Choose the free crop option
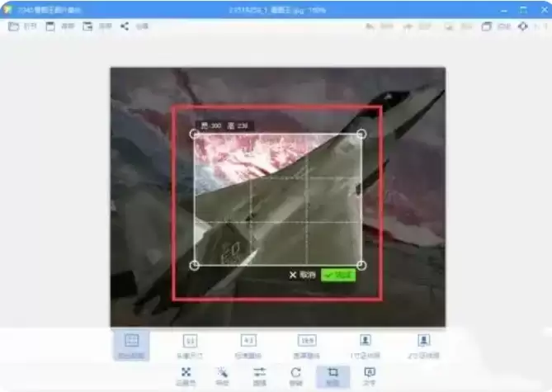The height and width of the screenshot is (392, 552). tap(131, 346)
